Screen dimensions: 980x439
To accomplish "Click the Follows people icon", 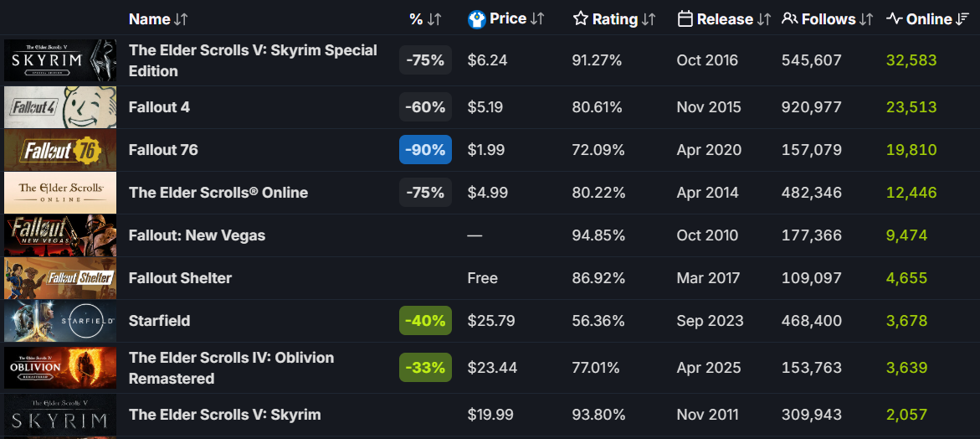I will point(789,19).
